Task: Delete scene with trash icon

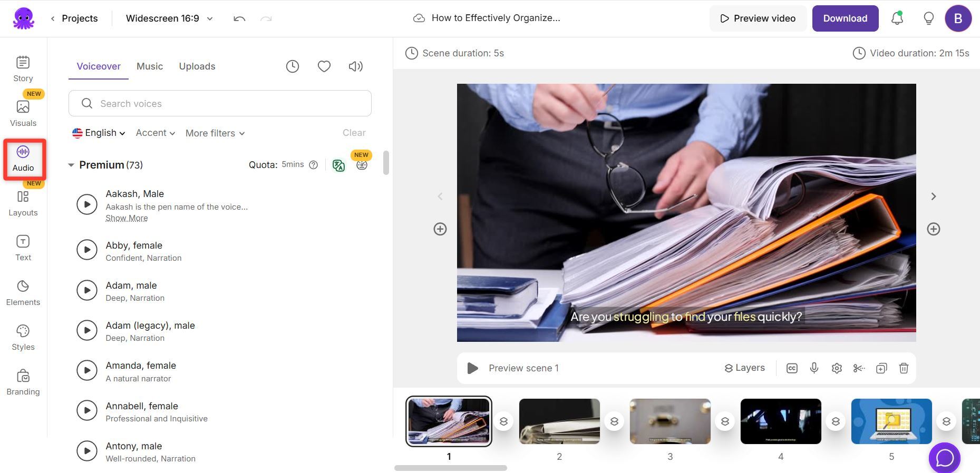Action: click(x=904, y=368)
